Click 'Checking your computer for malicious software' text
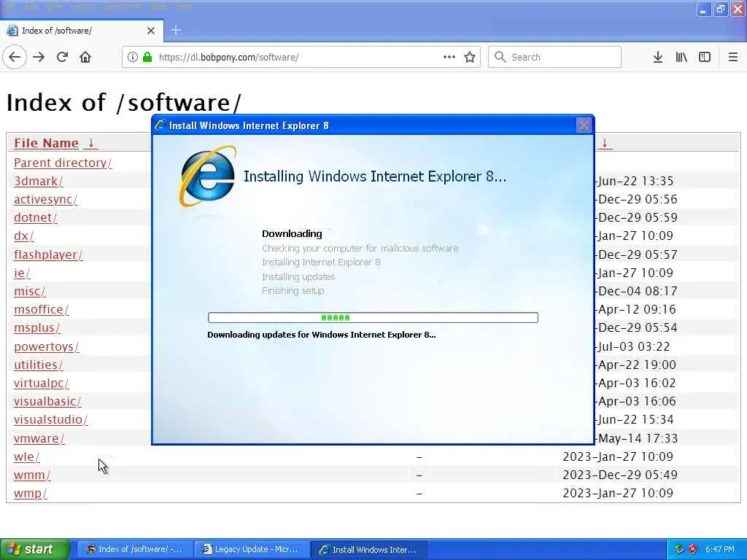747x560 pixels. [360, 248]
